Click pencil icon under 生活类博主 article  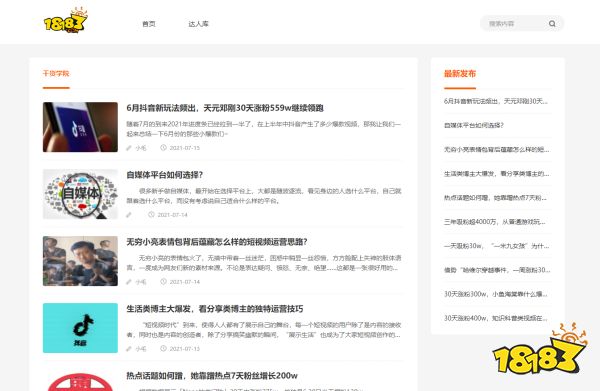point(129,349)
